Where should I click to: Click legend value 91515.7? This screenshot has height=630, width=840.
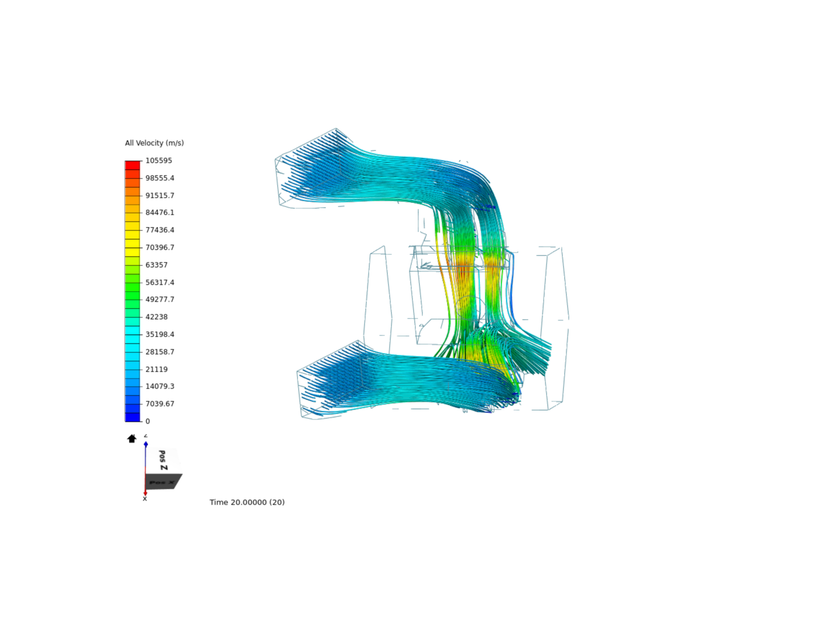160,195
